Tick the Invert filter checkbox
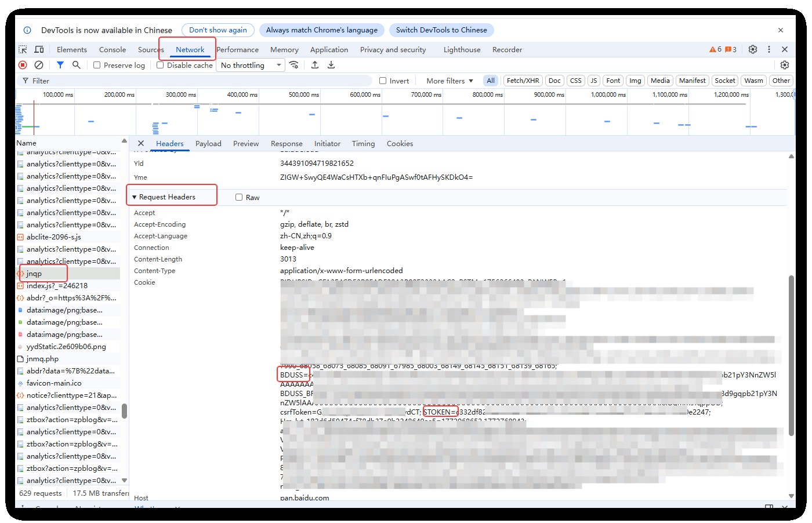 coord(383,81)
